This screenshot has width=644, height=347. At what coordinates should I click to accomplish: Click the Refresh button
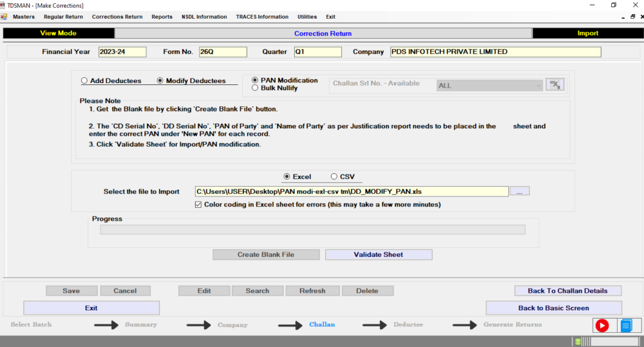pyautogui.click(x=312, y=291)
